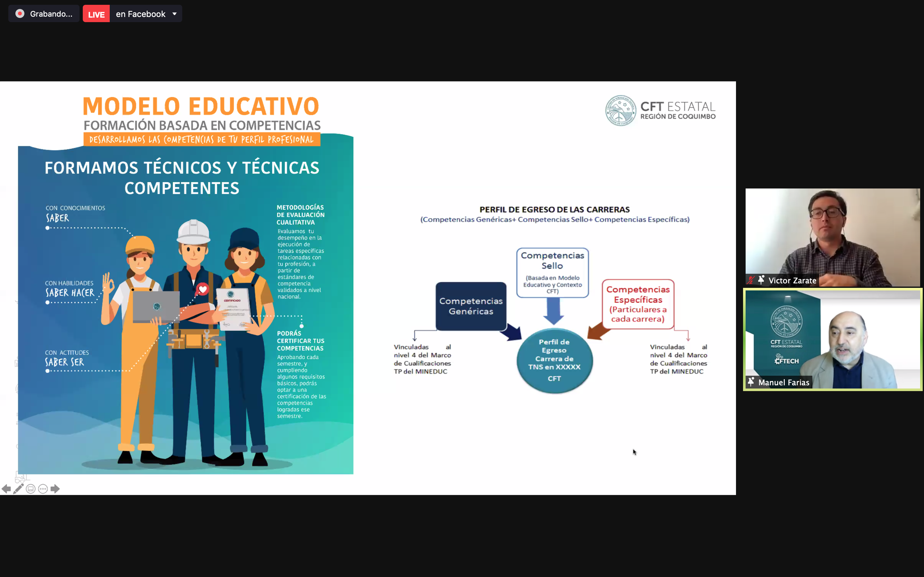Viewport: 924px width, 577px height.
Task: Click the Grabando recording status label
Action: tap(51, 14)
